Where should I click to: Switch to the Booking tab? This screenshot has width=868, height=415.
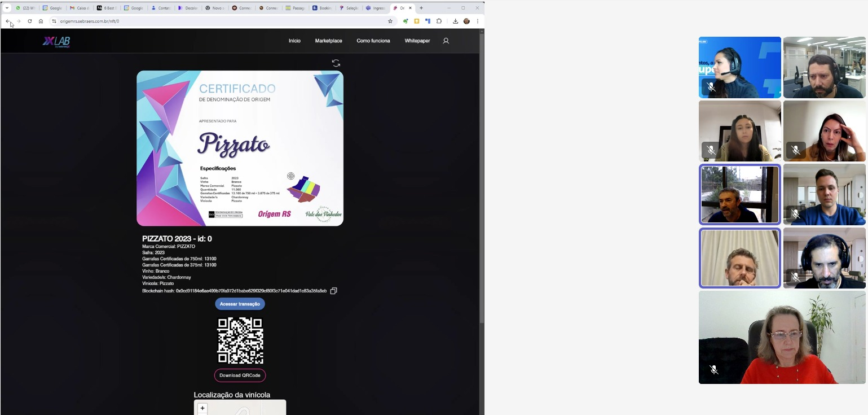pyautogui.click(x=323, y=8)
